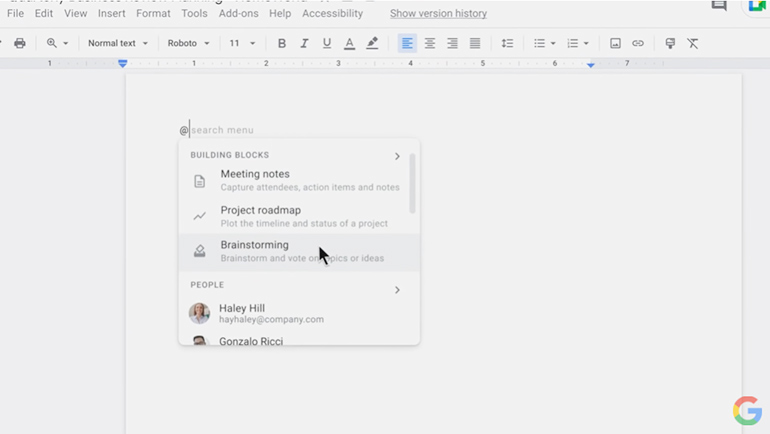This screenshot has width=770, height=434.
Task: Toggle Bold formatting
Action: tap(281, 43)
